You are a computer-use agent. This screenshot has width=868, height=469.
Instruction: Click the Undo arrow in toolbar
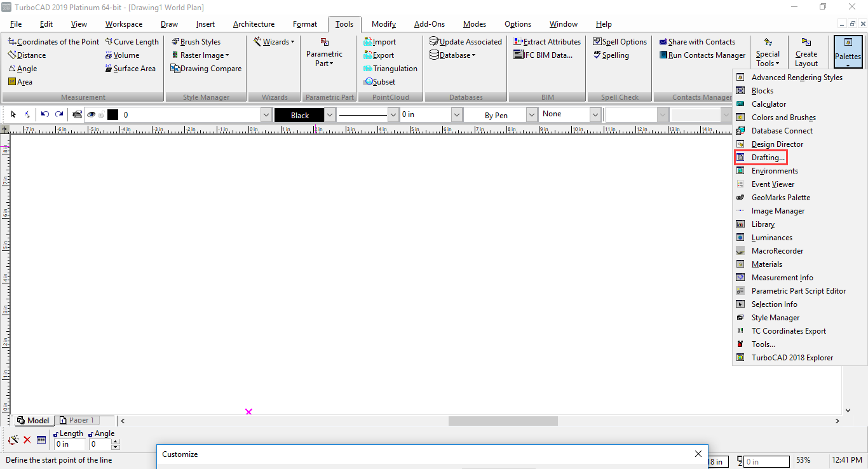click(x=45, y=114)
